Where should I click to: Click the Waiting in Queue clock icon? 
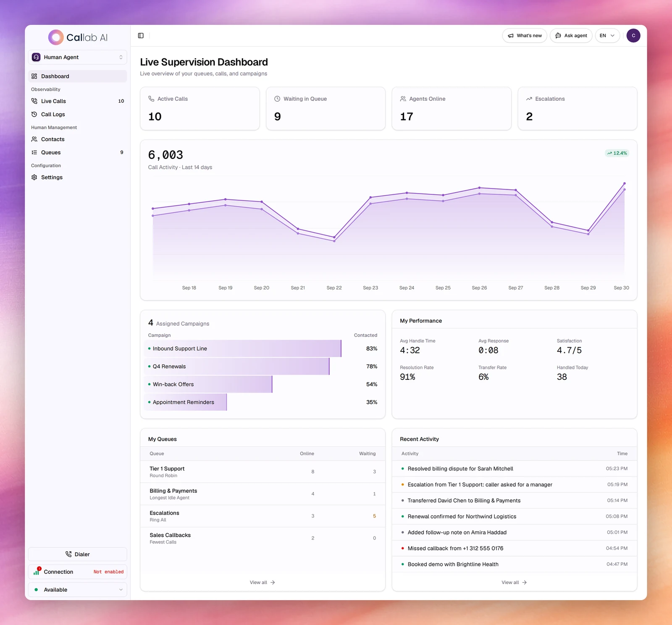(277, 99)
